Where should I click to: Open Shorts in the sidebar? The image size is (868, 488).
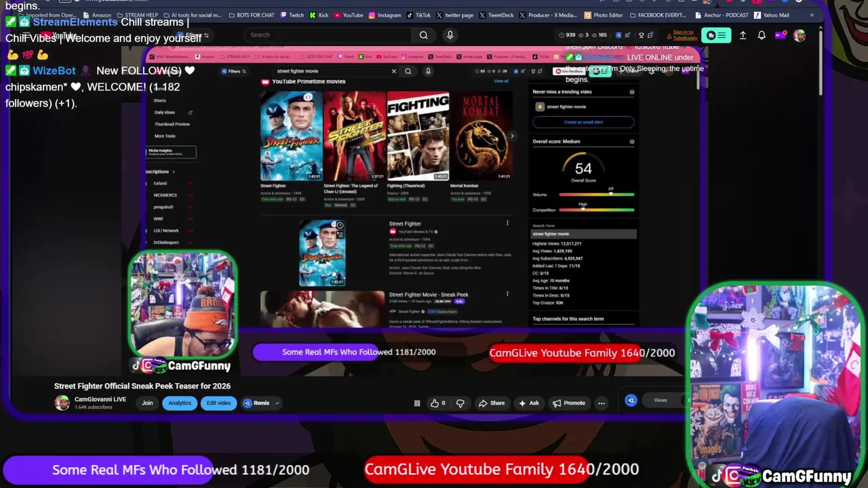tap(160, 100)
